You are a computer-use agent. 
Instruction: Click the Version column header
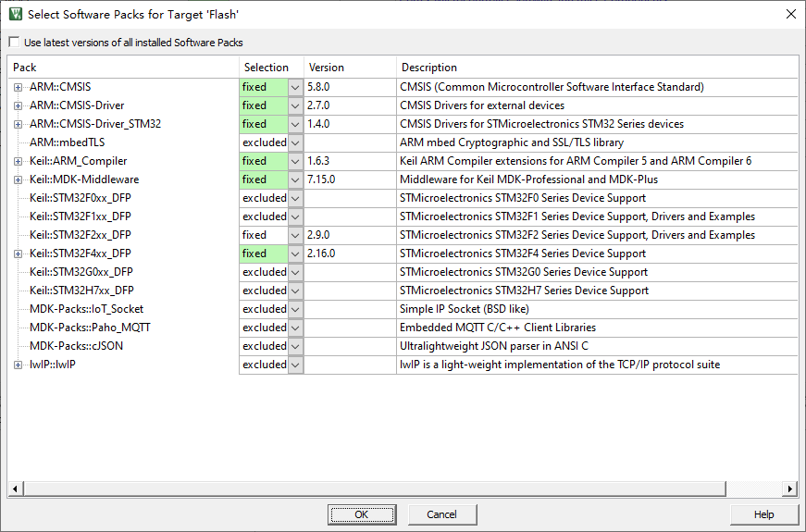point(350,68)
